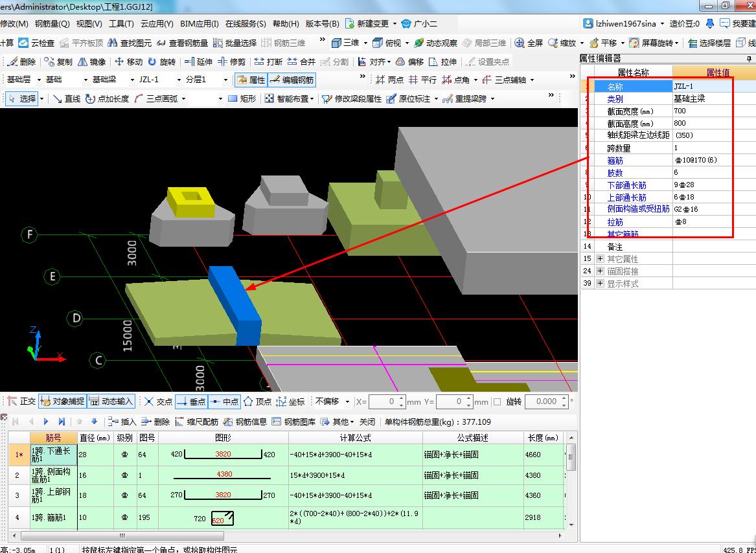Click 查看钢筋量 view rebar quantity
756x553 pixels.
tap(182, 43)
